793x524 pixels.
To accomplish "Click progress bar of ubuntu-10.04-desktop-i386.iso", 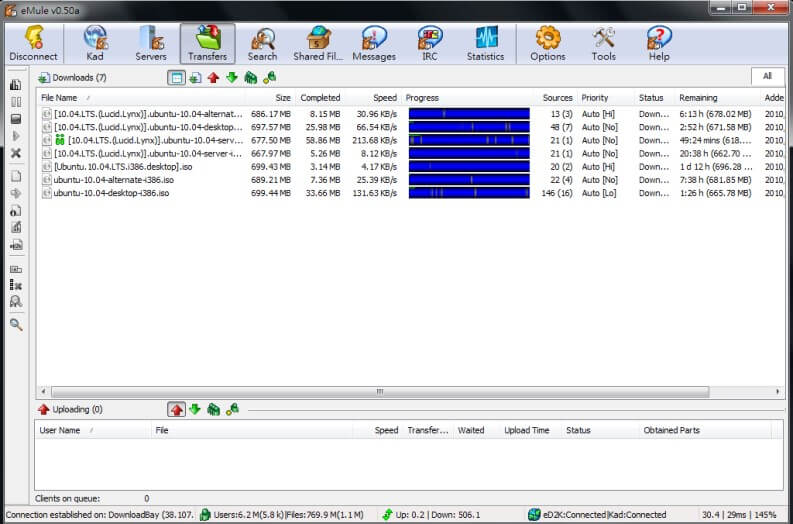I will (x=469, y=193).
